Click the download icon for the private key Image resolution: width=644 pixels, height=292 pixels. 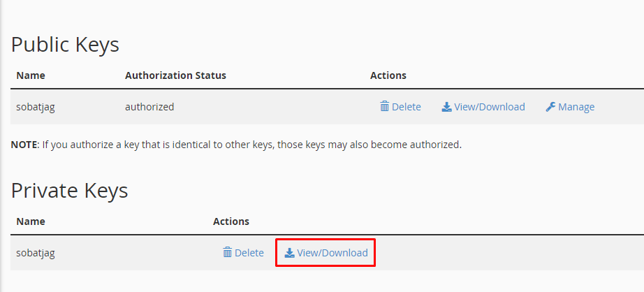(290, 253)
